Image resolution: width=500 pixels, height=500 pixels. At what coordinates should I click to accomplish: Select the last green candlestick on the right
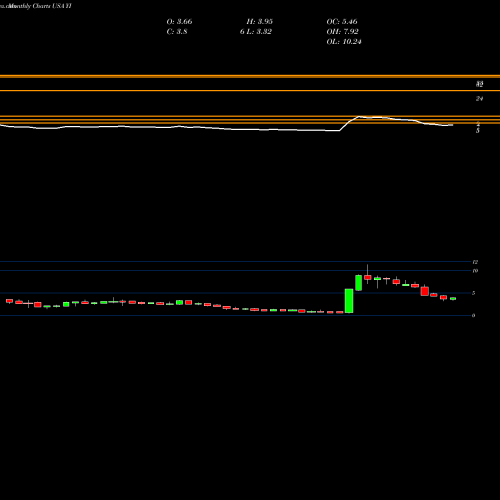click(453, 299)
